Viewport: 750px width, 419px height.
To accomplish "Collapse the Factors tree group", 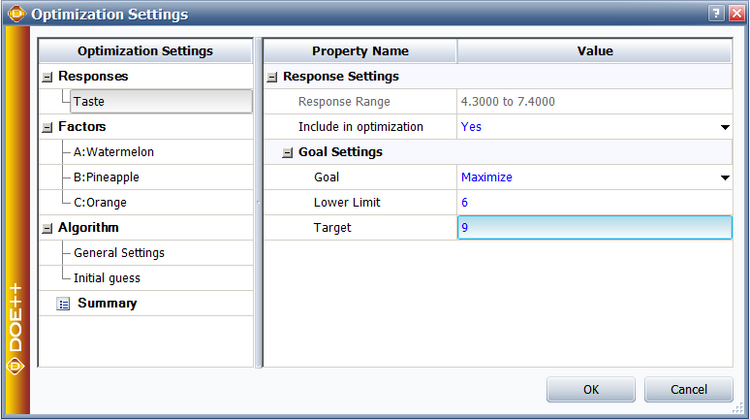I will (x=47, y=127).
